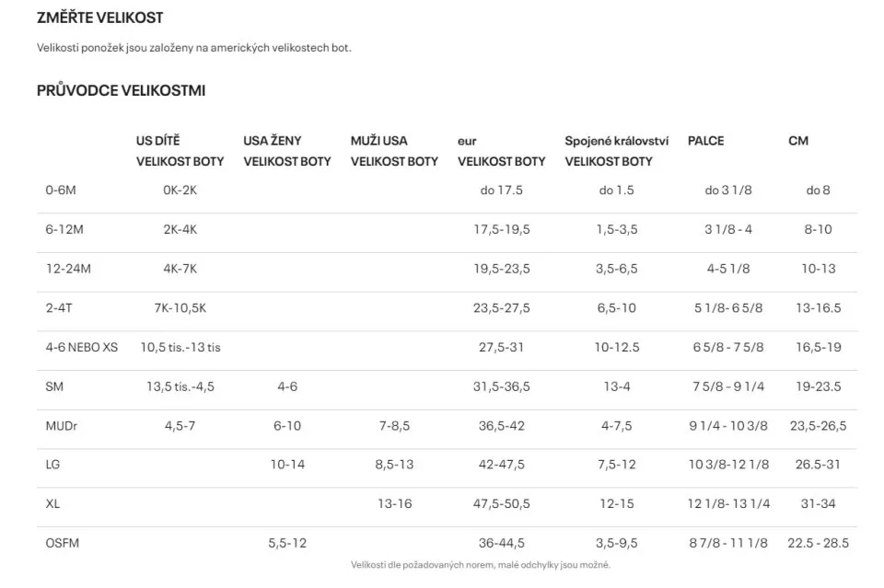
Task: Select the USA ŽENY column header
Action: tap(287, 151)
